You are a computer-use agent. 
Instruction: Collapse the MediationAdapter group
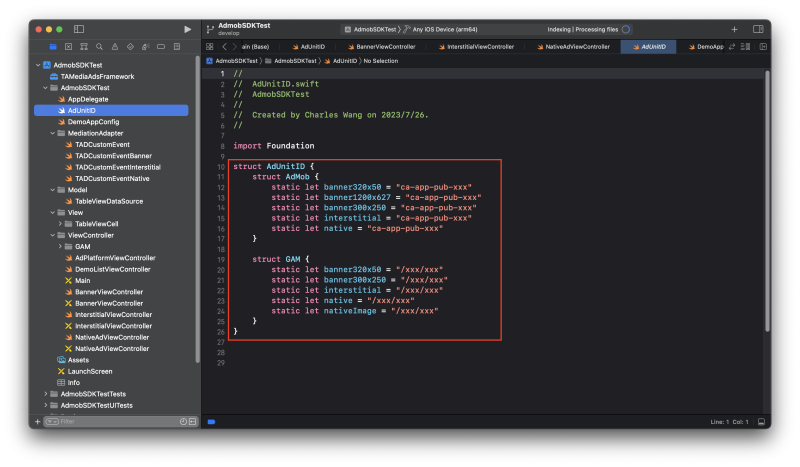[x=53, y=133]
